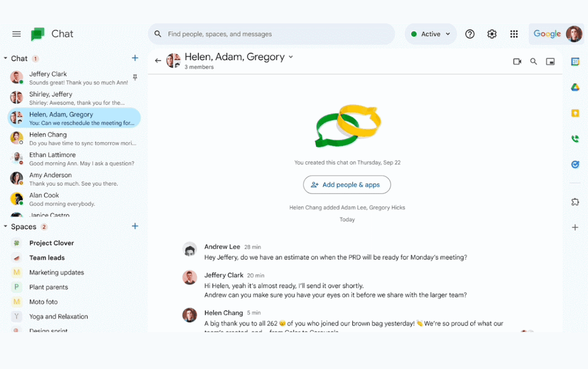
Task: Expand the Helen, Adam, Gregory chat name dropdown
Action: pyautogui.click(x=291, y=57)
